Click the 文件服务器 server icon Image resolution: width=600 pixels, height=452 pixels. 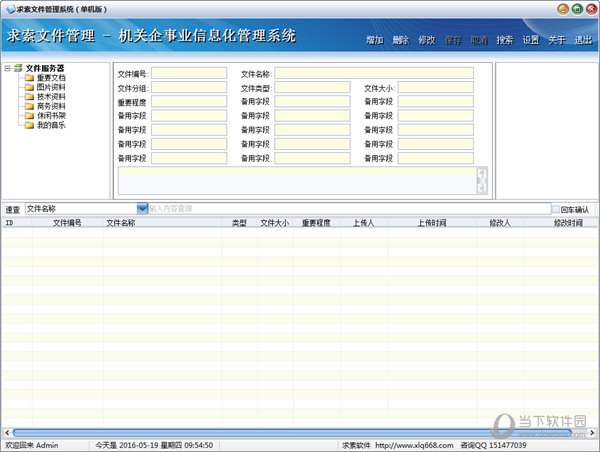point(18,68)
